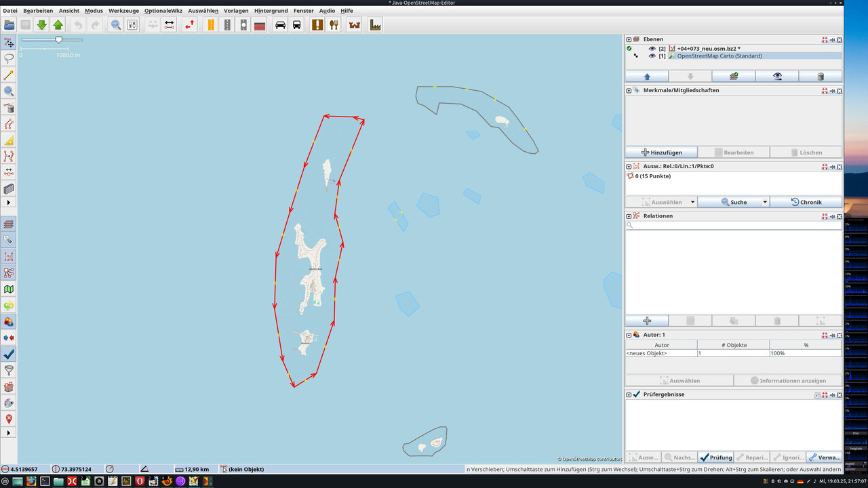Screen dimensions: 868x488
Task: Collapse the Ebenen panel
Action: pos(629,39)
